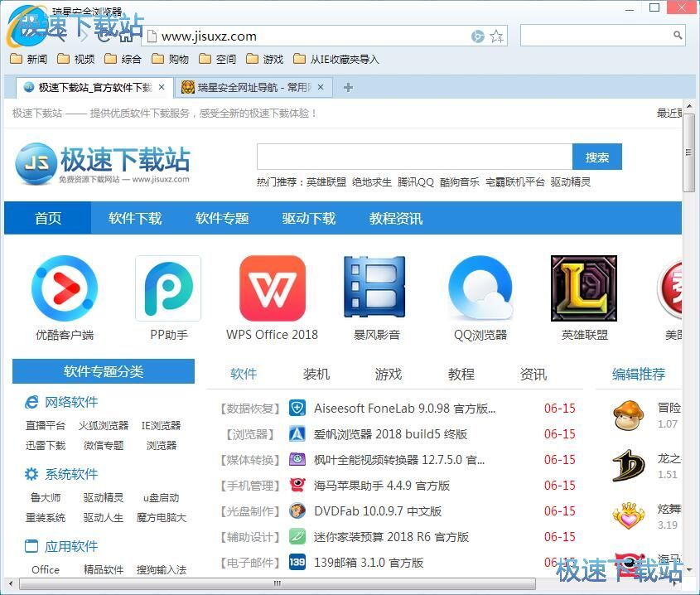The width and height of the screenshot is (700, 595).
Task: Open the 鲁大师 category link
Action: coord(45,497)
